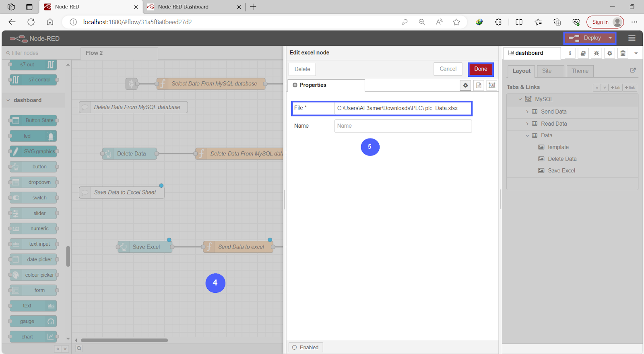
Task: Select the SVG graphics palette node
Action: [33, 151]
